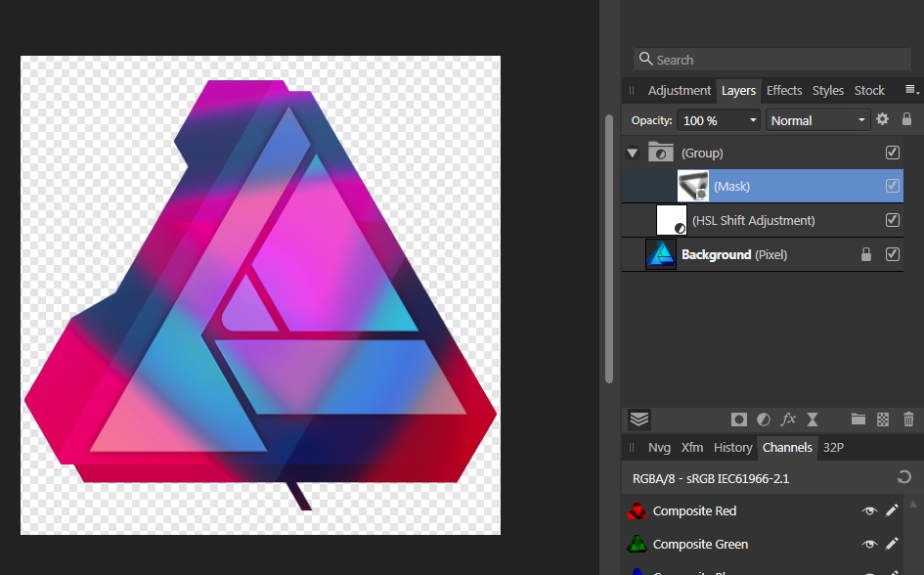924x575 pixels.
Task: Hide the Composite Green channel eye
Action: pyautogui.click(x=868, y=545)
